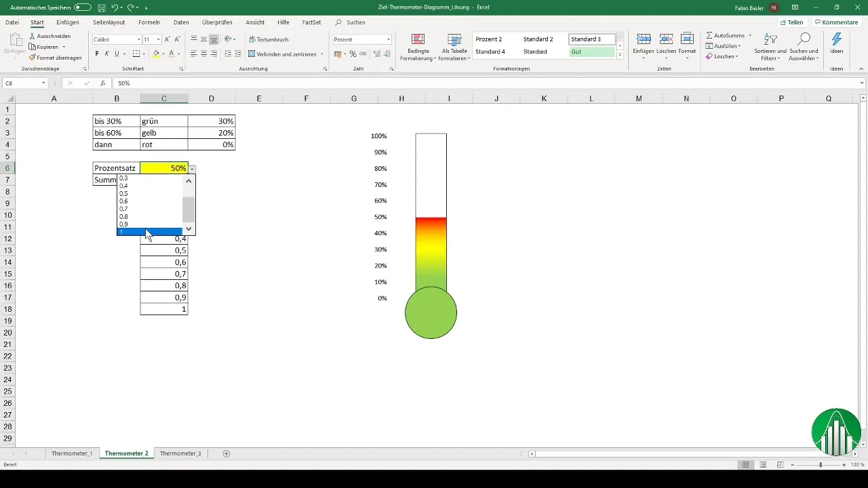Viewport: 868px width, 488px height.
Task: Expand the cell styles gallery
Action: point(620,55)
